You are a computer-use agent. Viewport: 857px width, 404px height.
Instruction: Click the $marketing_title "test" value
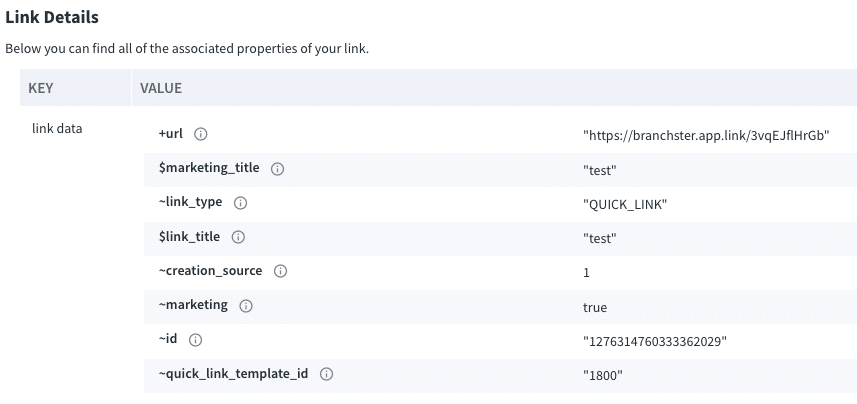coord(599,170)
